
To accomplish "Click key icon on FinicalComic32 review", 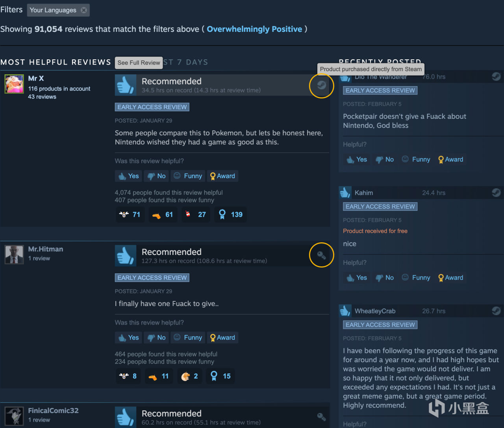I will [x=322, y=417].
